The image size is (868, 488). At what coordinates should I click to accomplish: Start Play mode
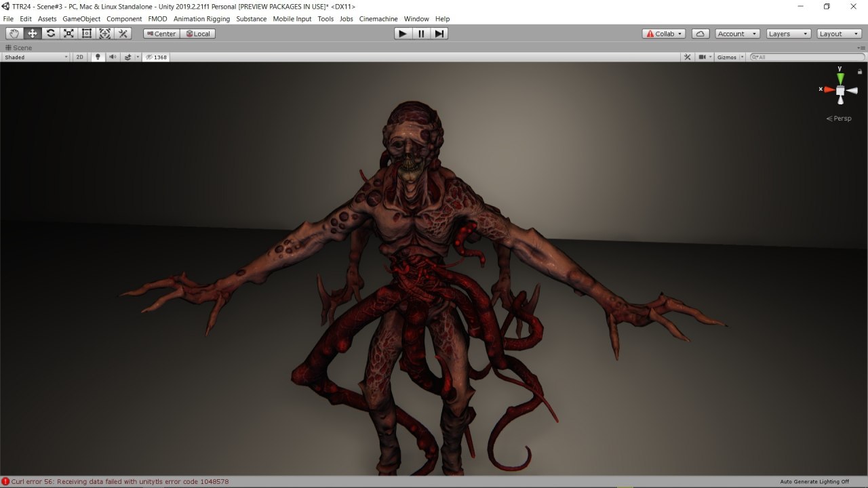point(403,33)
